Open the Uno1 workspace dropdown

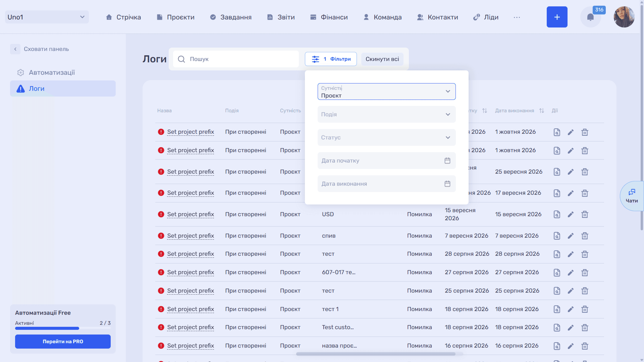click(47, 17)
